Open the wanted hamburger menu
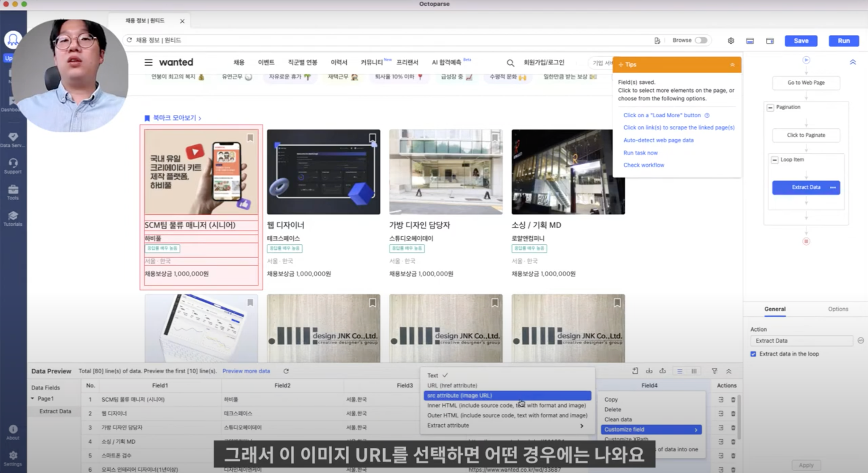Viewport: 868px width, 473px height. pos(148,62)
